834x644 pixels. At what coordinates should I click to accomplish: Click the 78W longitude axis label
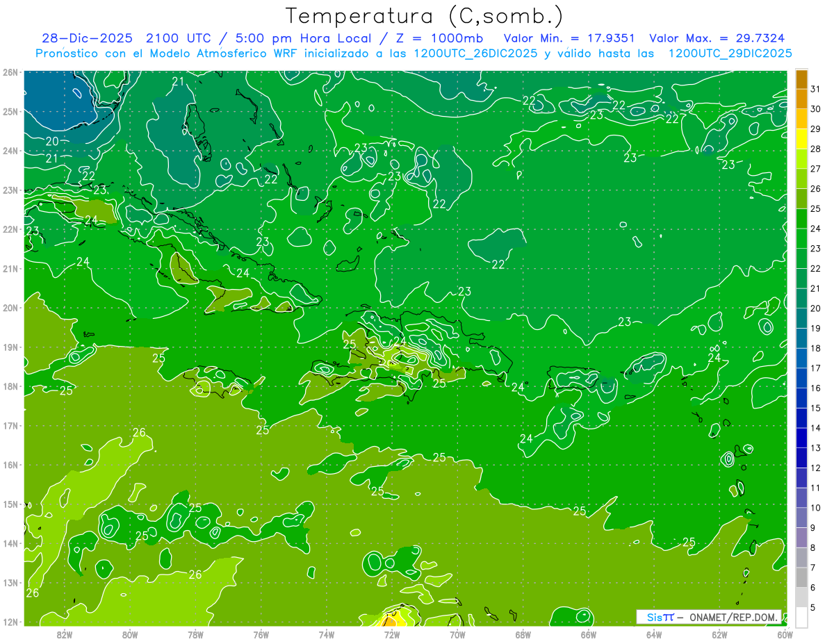(x=195, y=634)
